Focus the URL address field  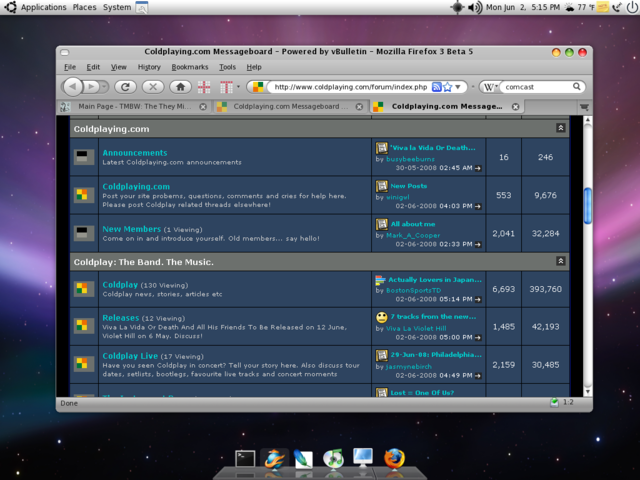pyautogui.click(x=351, y=87)
